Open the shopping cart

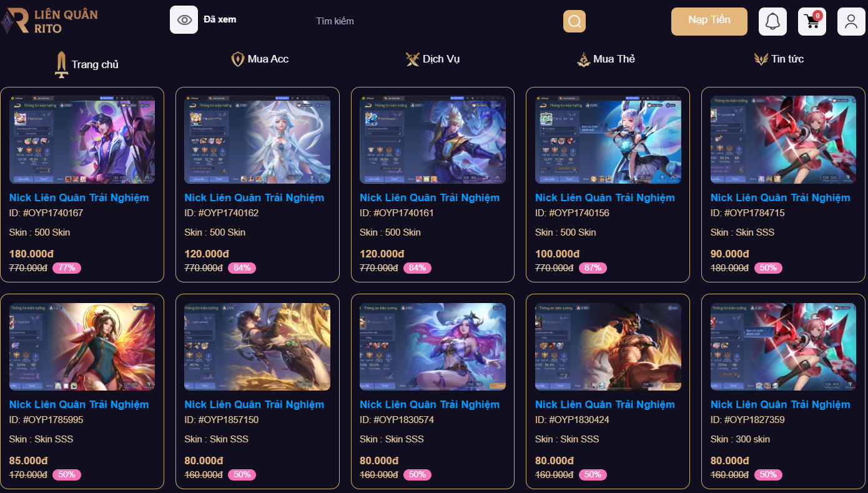point(812,21)
